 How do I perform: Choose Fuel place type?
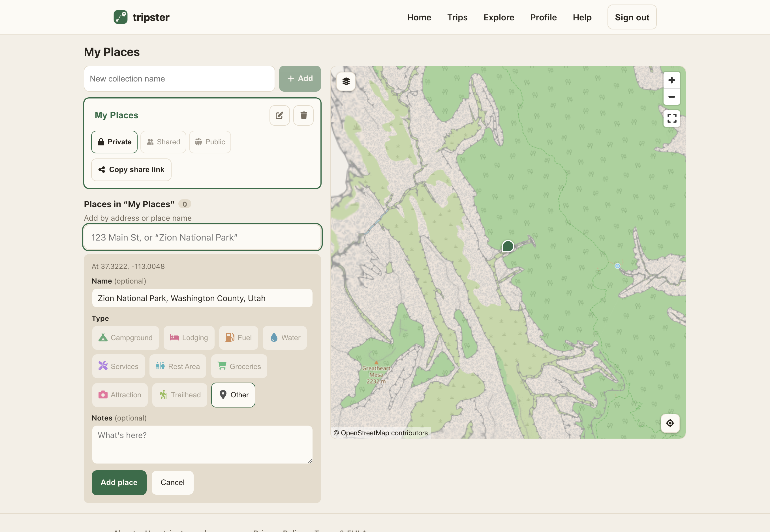(x=238, y=338)
